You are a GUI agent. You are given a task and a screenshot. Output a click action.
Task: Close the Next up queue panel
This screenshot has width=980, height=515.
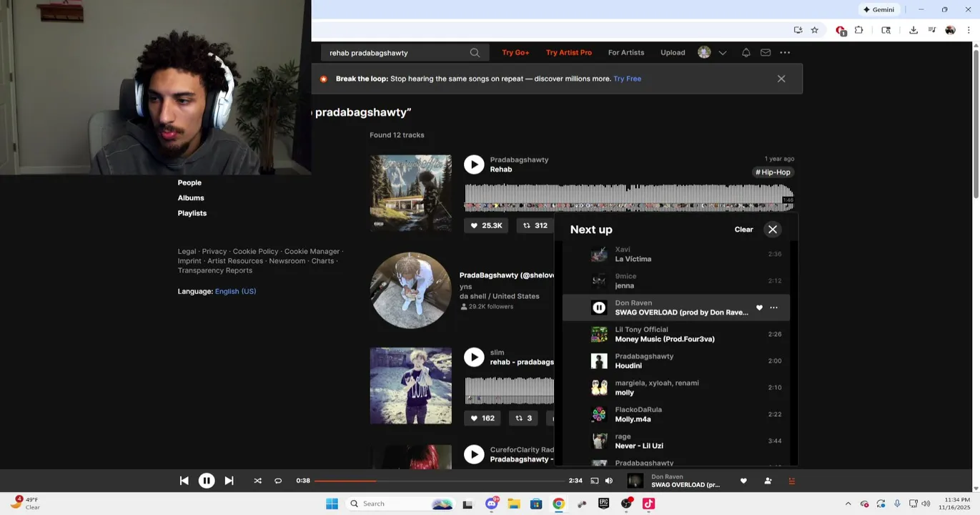[x=773, y=230]
